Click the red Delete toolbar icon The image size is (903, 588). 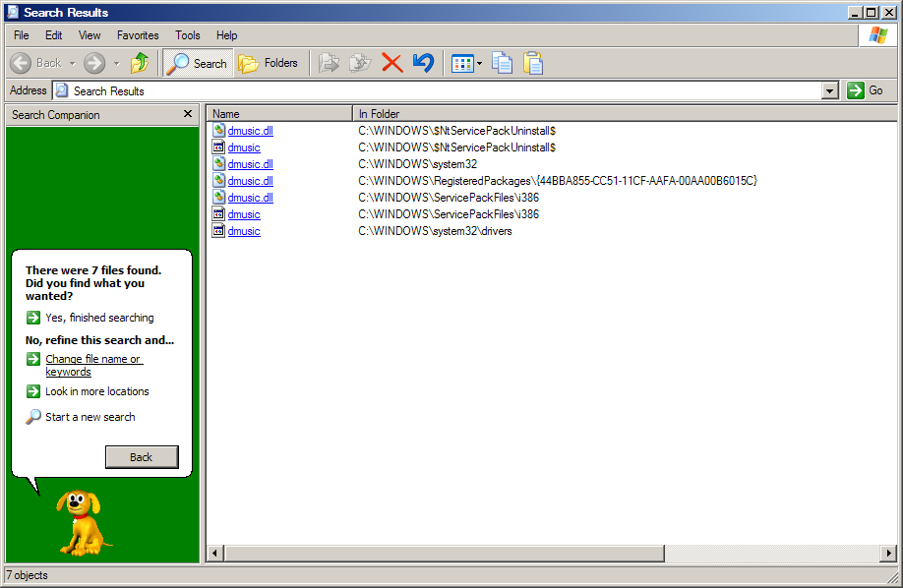[392, 63]
